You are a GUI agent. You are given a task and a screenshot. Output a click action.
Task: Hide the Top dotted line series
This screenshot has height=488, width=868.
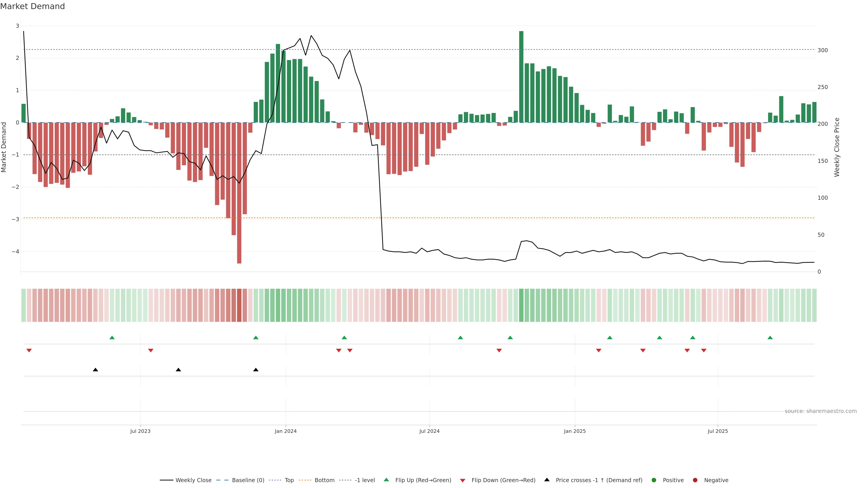[x=289, y=480]
